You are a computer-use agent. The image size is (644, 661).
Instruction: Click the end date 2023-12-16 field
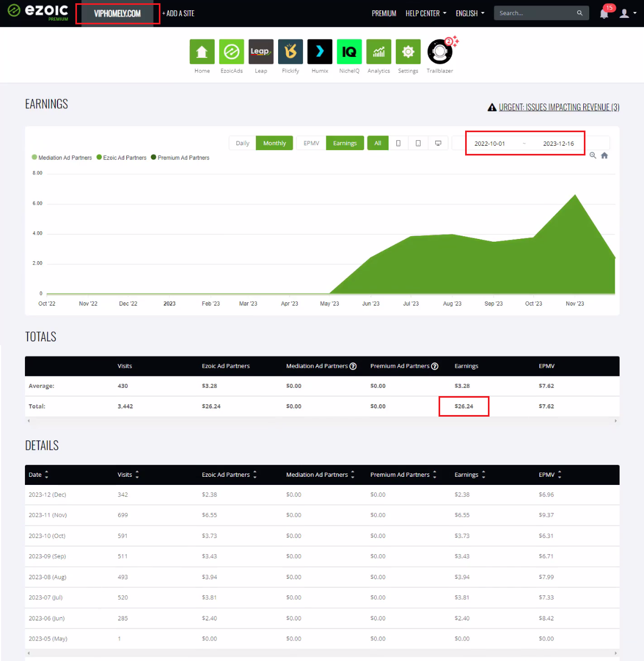(558, 144)
